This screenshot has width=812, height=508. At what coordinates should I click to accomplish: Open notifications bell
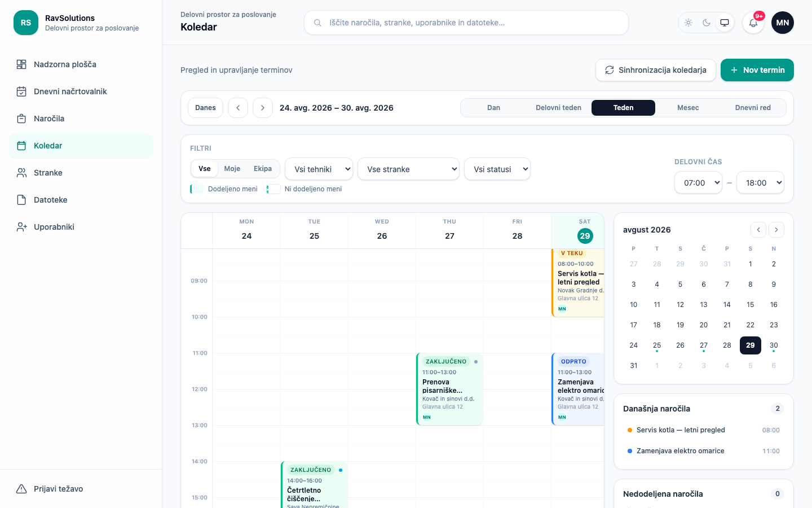tap(753, 23)
